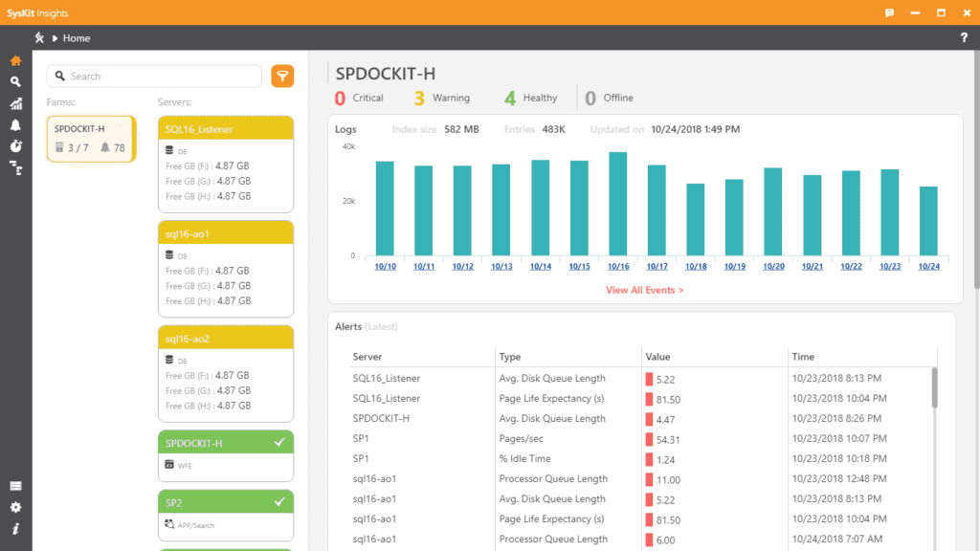Select the SPDOCKIT-H farm tile

pos(91,139)
